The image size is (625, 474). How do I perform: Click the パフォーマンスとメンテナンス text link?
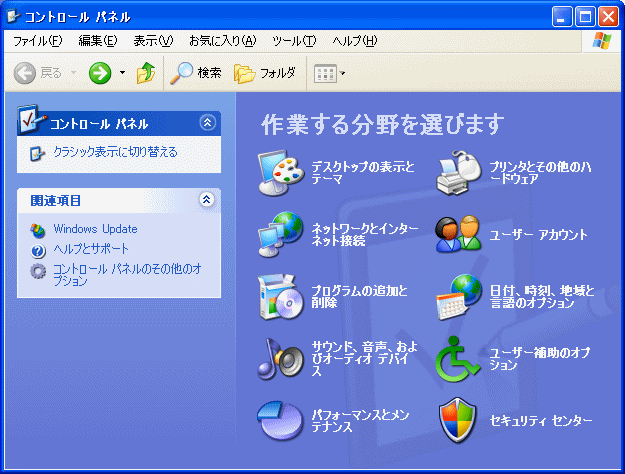(360, 421)
